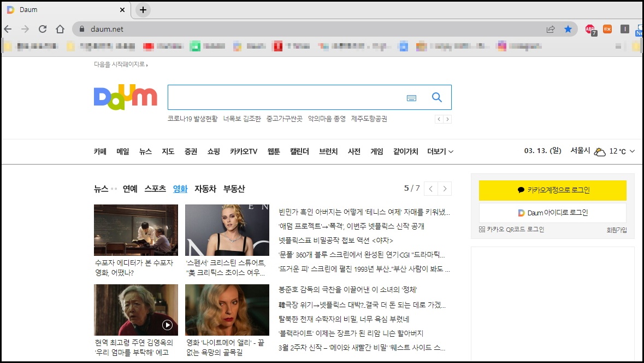This screenshot has height=363, width=644.
Task: Click the lock site info icon
Action: point(82,29)
